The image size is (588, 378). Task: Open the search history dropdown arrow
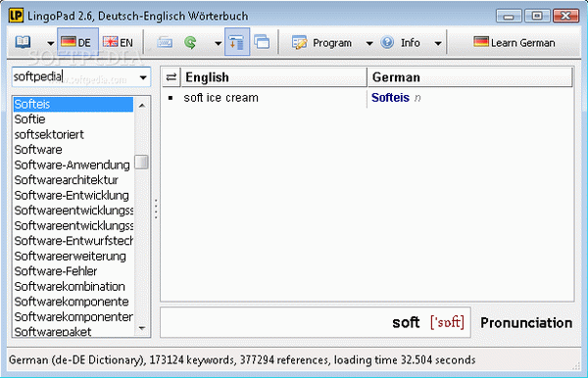pyautogui.click(x=143, y=77)
